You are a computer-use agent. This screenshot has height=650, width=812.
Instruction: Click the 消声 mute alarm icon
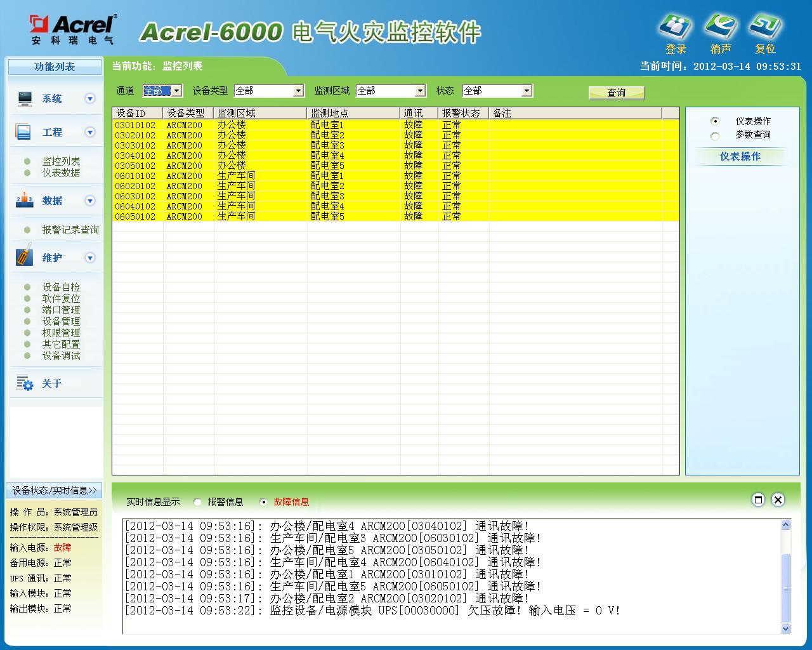pyautogui.click(x=721, y=27)
